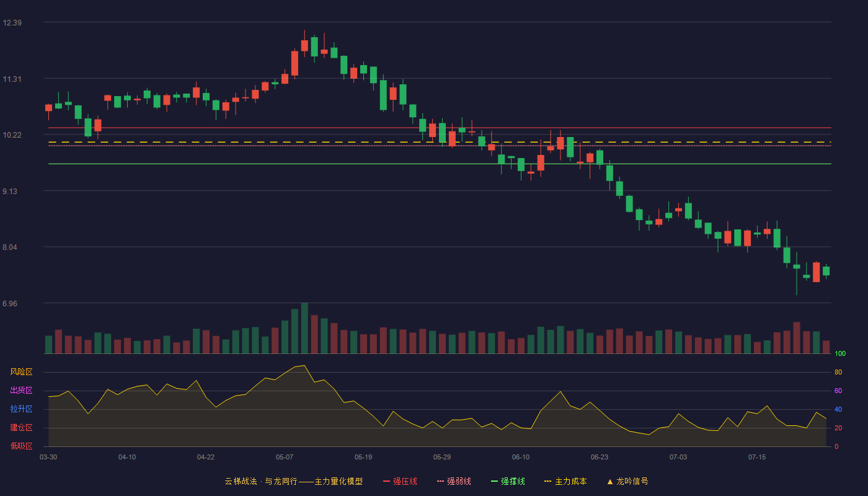Click the pink dotted icon beside 强弱线
Screen dimensions: 868x496
(440, 481)
